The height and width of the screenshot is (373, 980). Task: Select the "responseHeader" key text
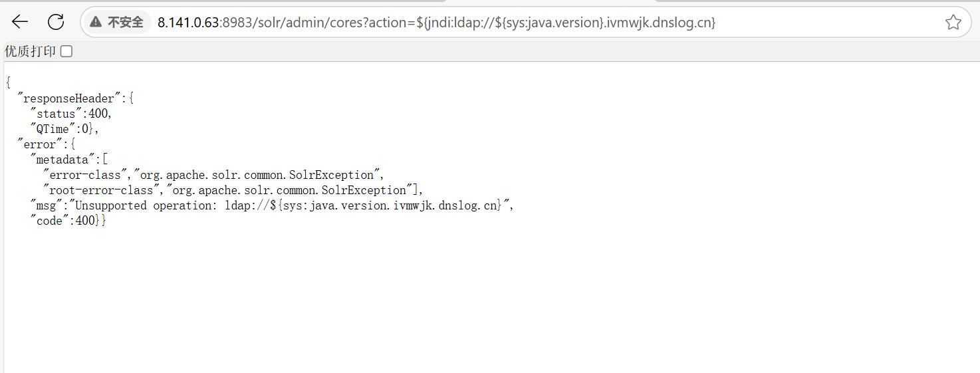point(68,98)
